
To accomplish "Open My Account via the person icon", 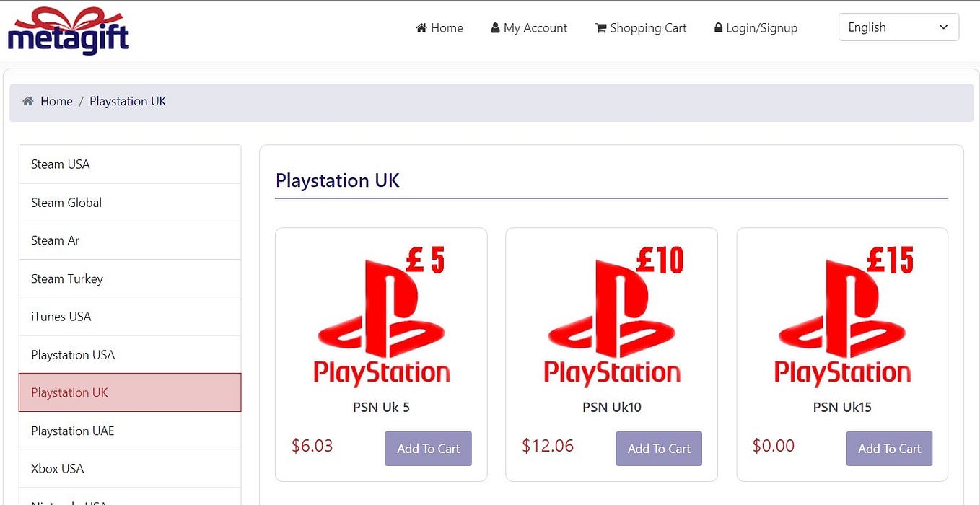I will [x=495, y=27].
